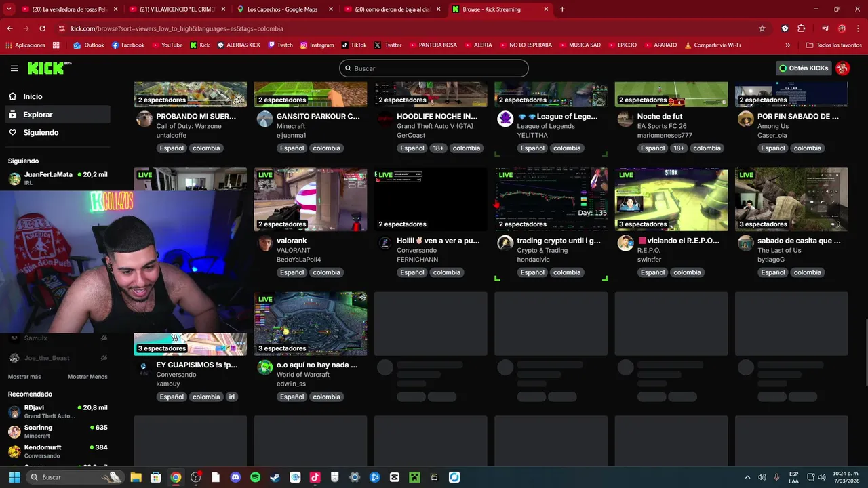This screenshot has width=868, height=488.
Task: Click the BedoYaLaPoll4 channel avatar
Action: coord(264,244)
